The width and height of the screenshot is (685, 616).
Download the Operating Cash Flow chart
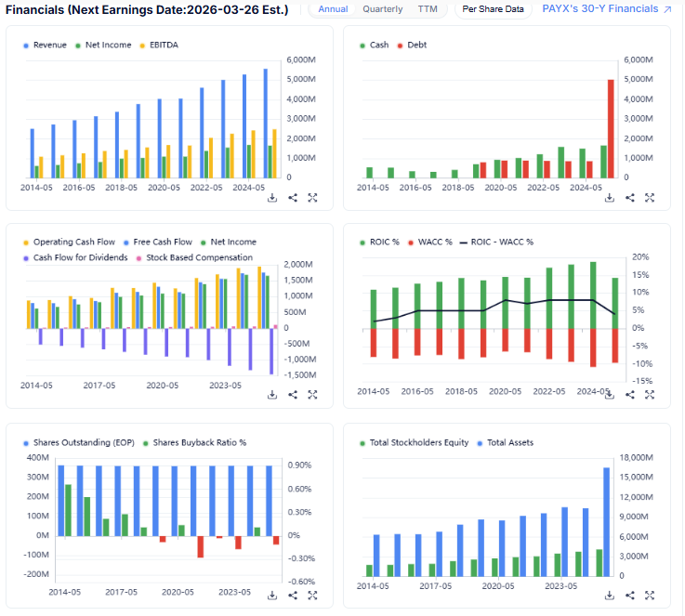pos(272,394)
